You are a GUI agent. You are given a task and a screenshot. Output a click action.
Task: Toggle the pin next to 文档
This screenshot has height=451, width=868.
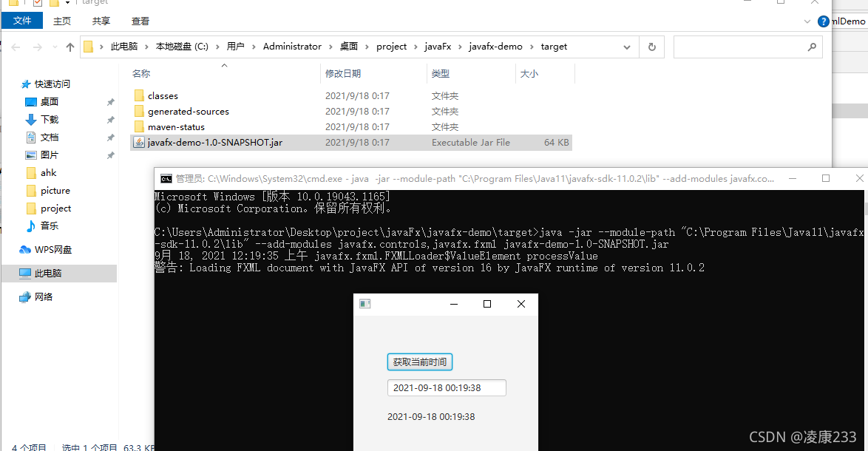(x=109, y=137)
